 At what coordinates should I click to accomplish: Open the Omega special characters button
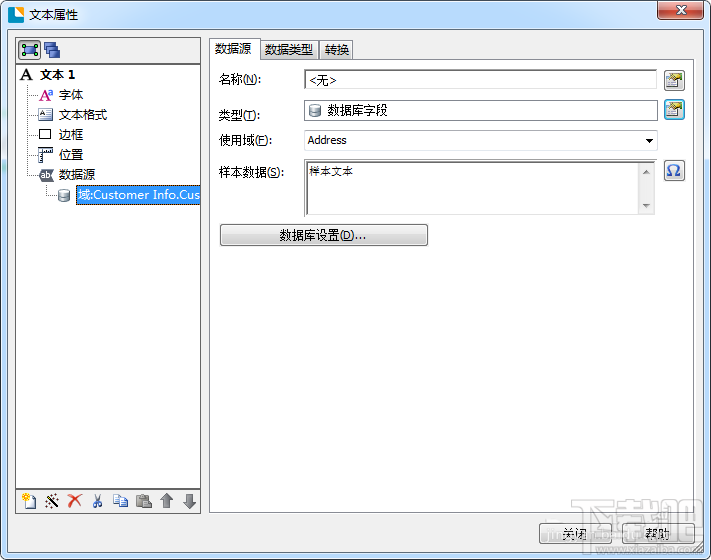[x=674, y=171]
